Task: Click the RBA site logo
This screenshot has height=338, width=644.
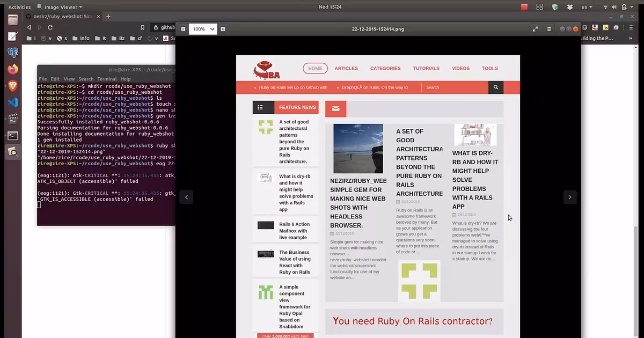Action: point(267,70)
